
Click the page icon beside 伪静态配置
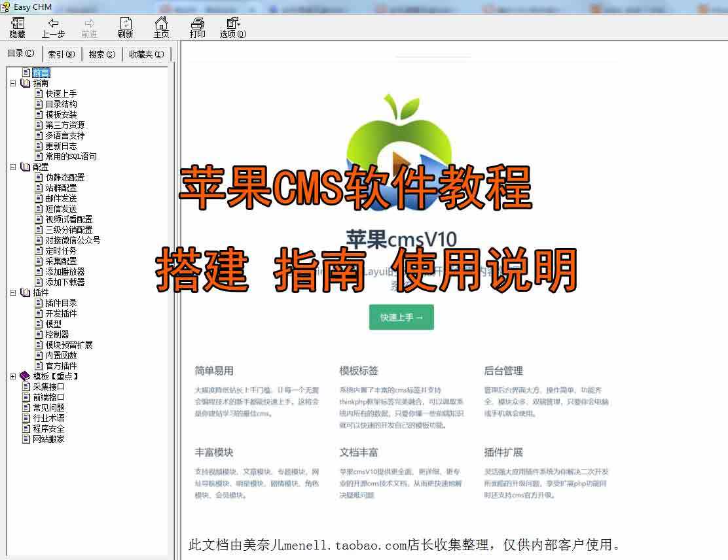click(x=39, y=177)
